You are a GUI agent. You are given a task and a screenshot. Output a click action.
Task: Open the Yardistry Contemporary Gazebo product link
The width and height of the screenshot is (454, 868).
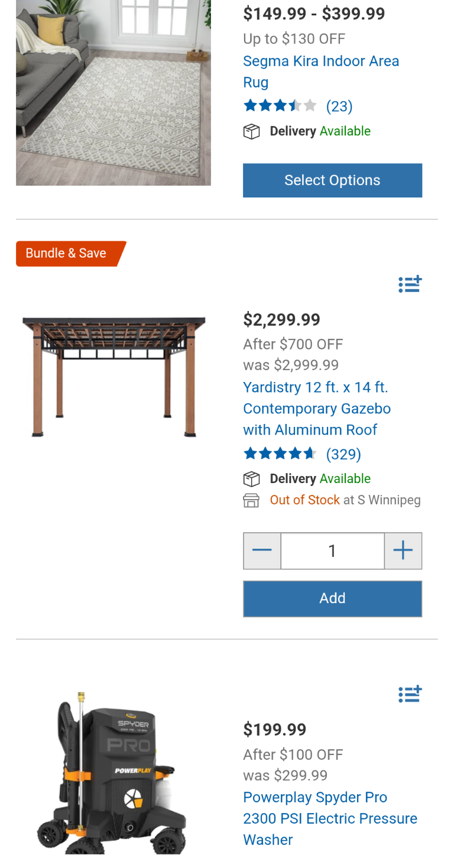tap(316, 409)
